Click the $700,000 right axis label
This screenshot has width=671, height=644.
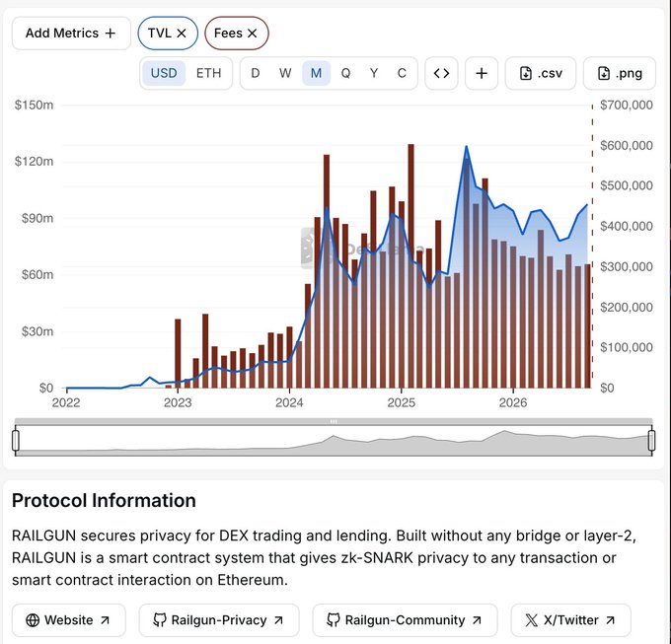click(x=626, y=105)
